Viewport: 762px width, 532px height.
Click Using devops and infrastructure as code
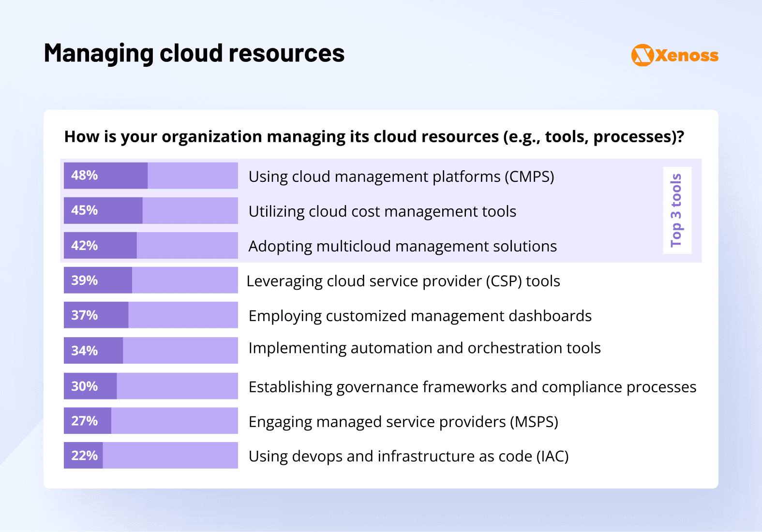point(408,456)
